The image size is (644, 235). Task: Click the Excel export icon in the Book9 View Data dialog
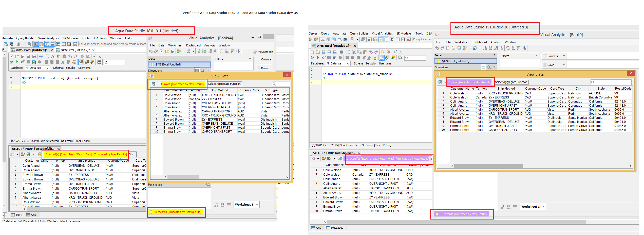tap(440, 82)
